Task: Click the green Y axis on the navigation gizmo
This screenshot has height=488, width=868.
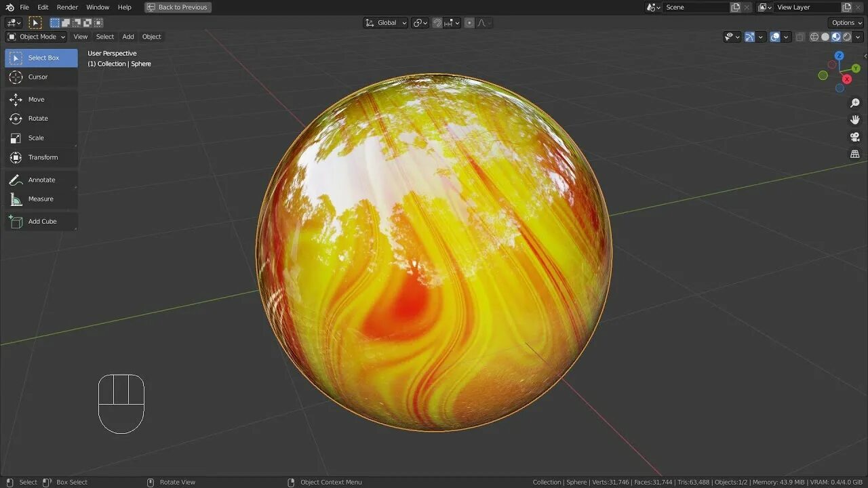Action: coord(856,68)
